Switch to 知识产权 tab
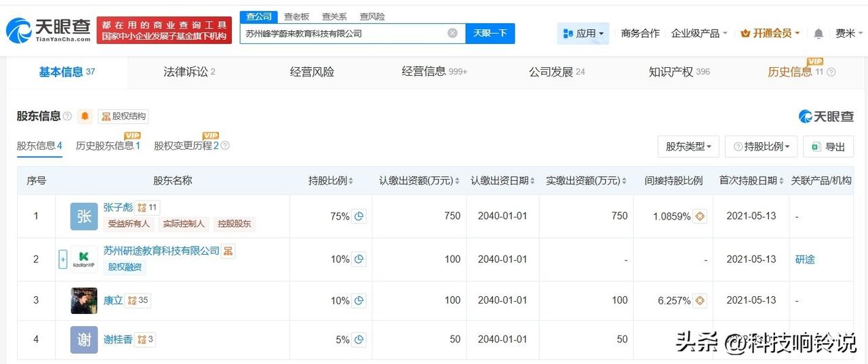The image size is (868, 364). pyautogui.click(x=679, y=72)
